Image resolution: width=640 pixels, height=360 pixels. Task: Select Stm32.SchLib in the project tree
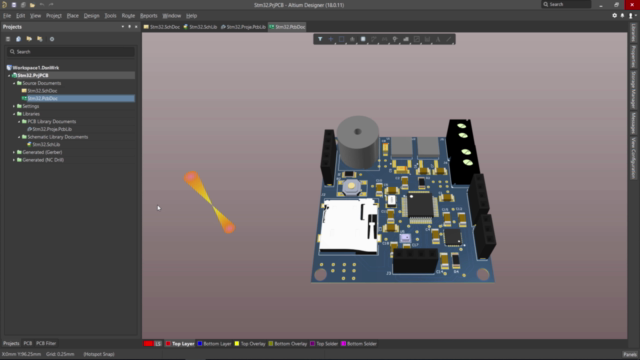[46, 144]
